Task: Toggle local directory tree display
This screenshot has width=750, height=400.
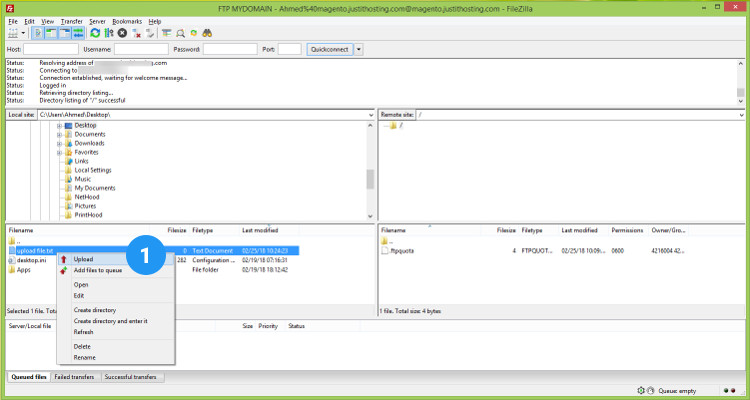Action: [x=51, y=33]
